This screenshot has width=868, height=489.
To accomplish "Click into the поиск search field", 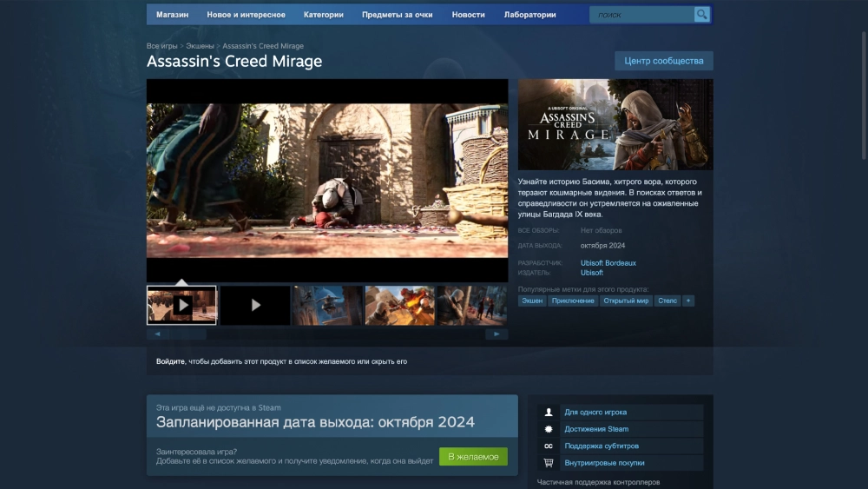I will point(642,15).
